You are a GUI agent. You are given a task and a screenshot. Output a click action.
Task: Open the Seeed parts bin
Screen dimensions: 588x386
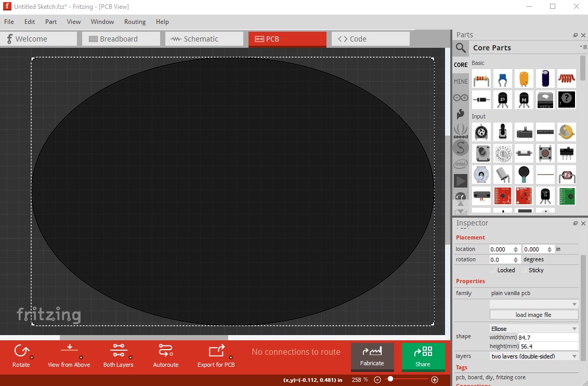tap(461, 131)
